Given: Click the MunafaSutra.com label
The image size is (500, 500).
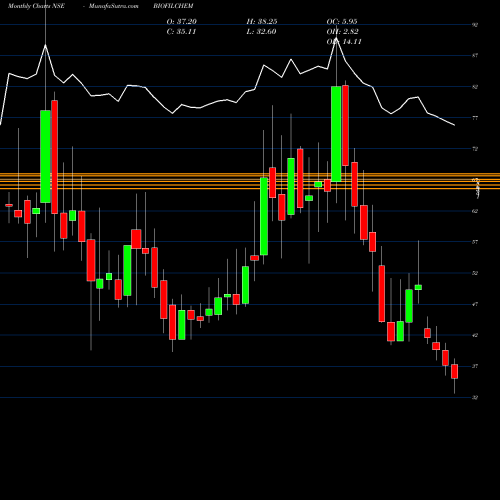Looking at the screenshot, I should [x=114, y=6].
